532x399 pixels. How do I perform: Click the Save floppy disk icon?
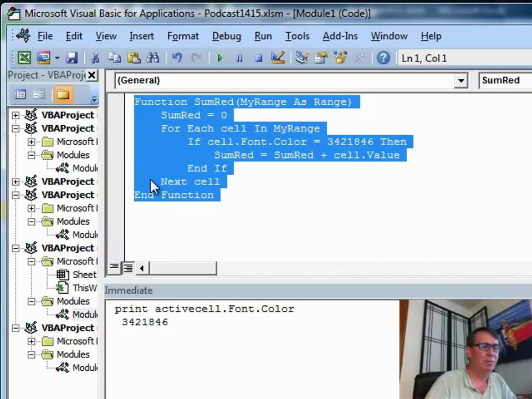tap(72, 58)
